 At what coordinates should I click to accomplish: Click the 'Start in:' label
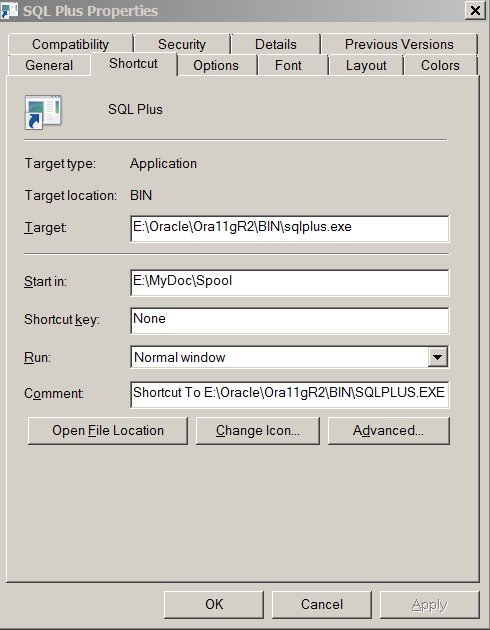click(x=45, y=281)
